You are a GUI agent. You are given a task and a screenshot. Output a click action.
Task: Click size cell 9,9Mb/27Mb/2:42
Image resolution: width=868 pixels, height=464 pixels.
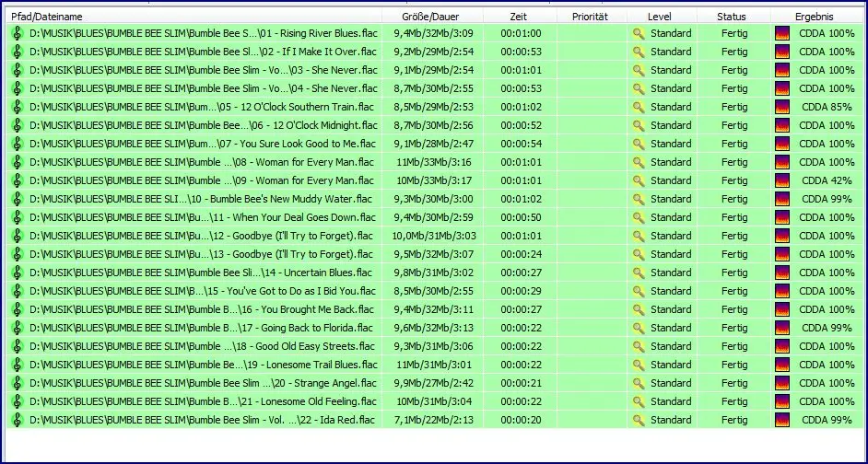433,383
